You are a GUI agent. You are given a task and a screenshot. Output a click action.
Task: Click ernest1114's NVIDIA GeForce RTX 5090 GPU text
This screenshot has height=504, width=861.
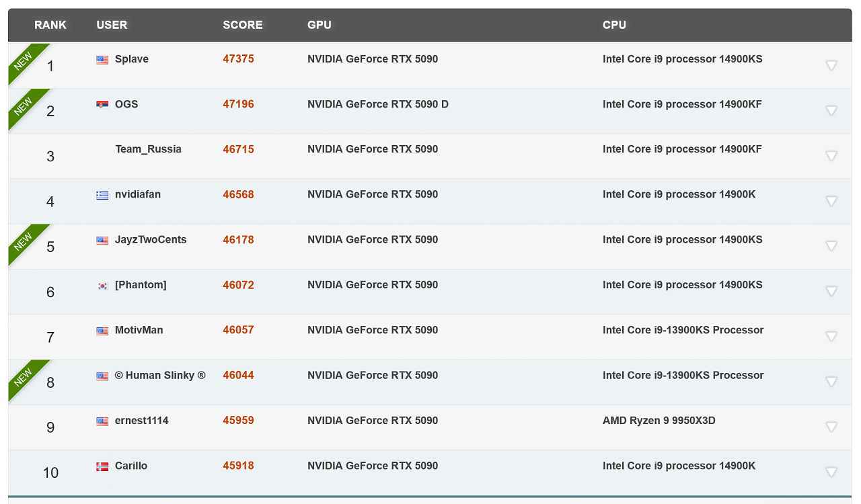coord(373,421)
